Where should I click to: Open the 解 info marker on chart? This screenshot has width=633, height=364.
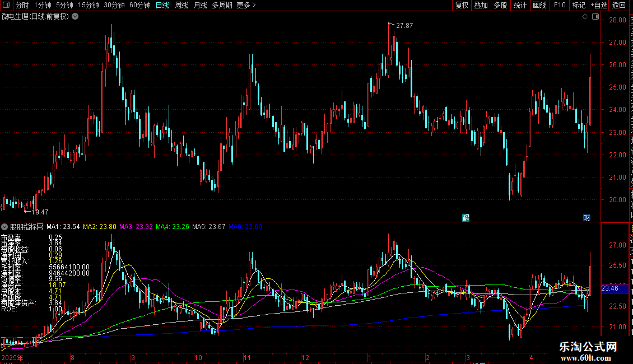coord(466,218)
